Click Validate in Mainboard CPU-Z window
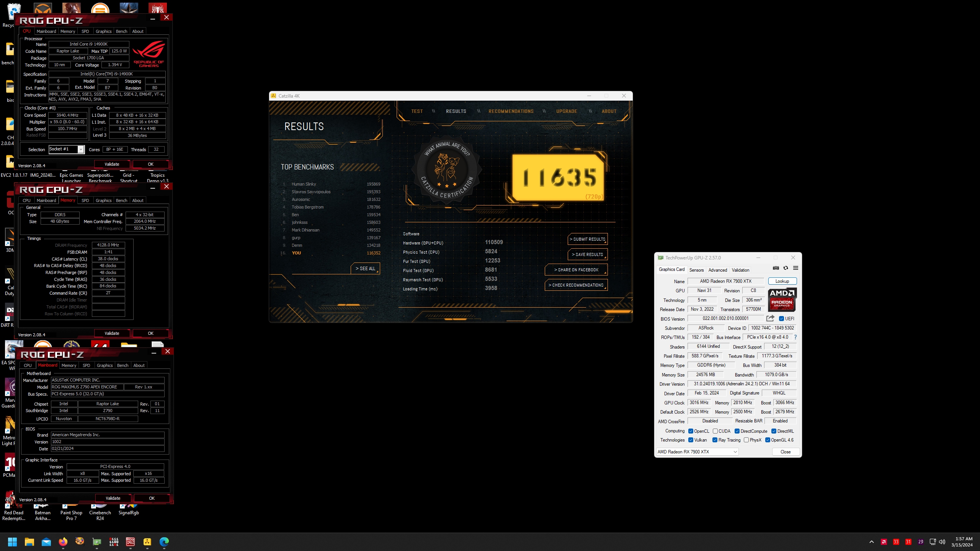The height and width of the screenshot is (551, 980). pos(113,498)
